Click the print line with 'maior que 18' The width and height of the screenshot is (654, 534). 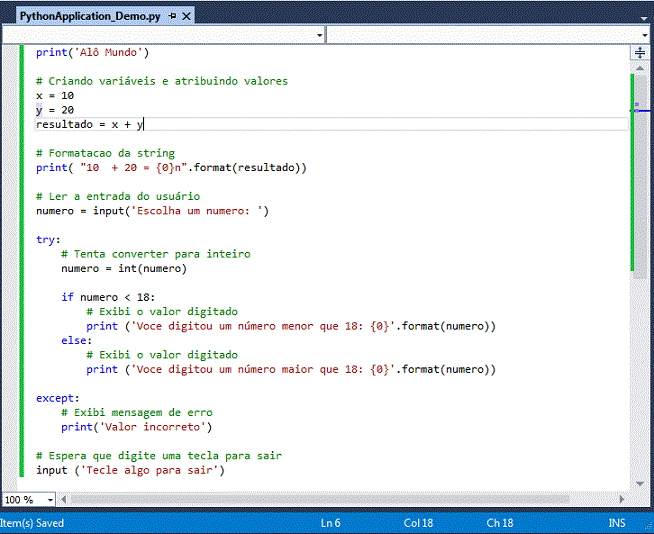(x=291, y=369)
